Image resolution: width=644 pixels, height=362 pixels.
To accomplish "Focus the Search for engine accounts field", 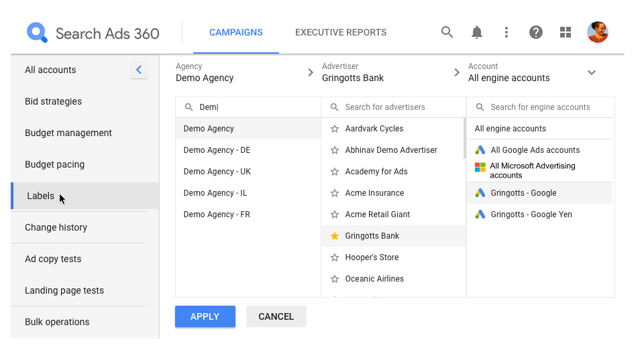I will pyautogui.click(x=541, y=107).
